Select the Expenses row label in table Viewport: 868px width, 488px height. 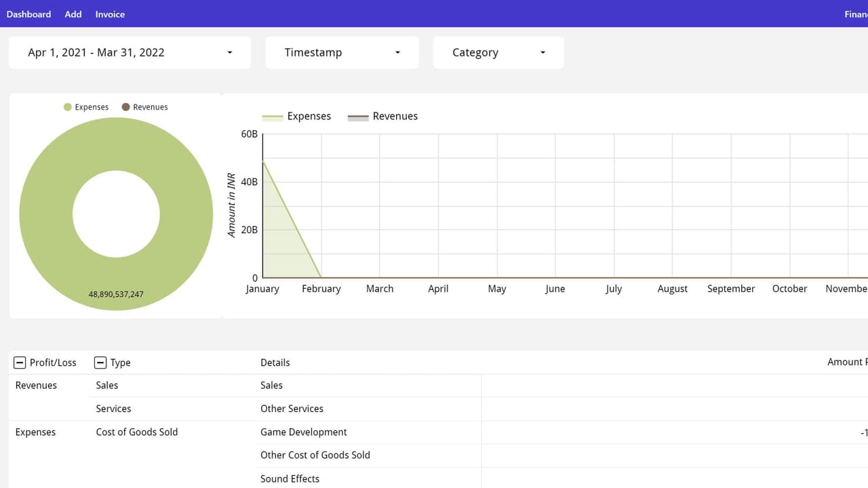click(35, 432)
